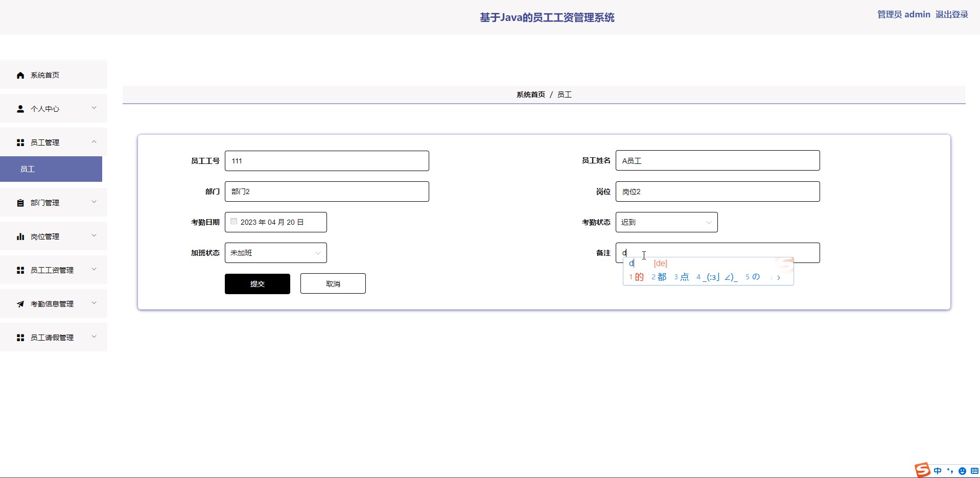
Task: Click the page title 基于Java的员工工资管理系统
Action: (x=547, y=17)
